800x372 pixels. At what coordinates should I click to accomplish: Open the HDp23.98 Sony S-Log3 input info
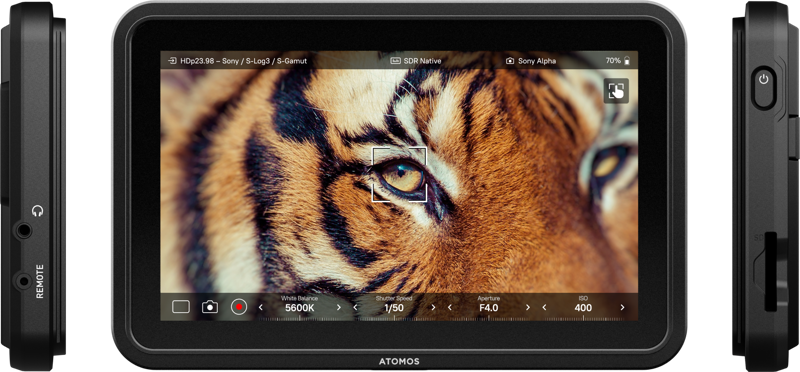pyautogui.click(x=244, y=61)
